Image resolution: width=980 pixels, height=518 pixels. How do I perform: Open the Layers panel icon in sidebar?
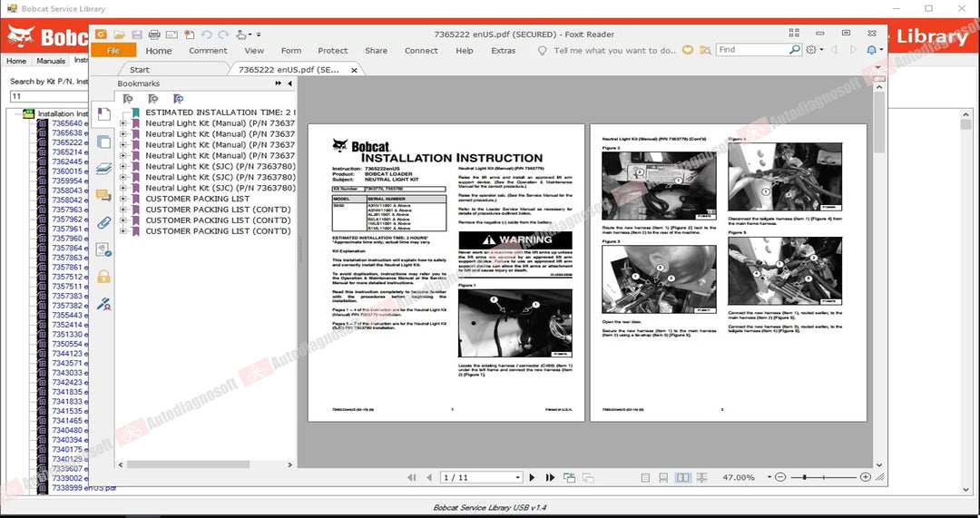point(103,169)
